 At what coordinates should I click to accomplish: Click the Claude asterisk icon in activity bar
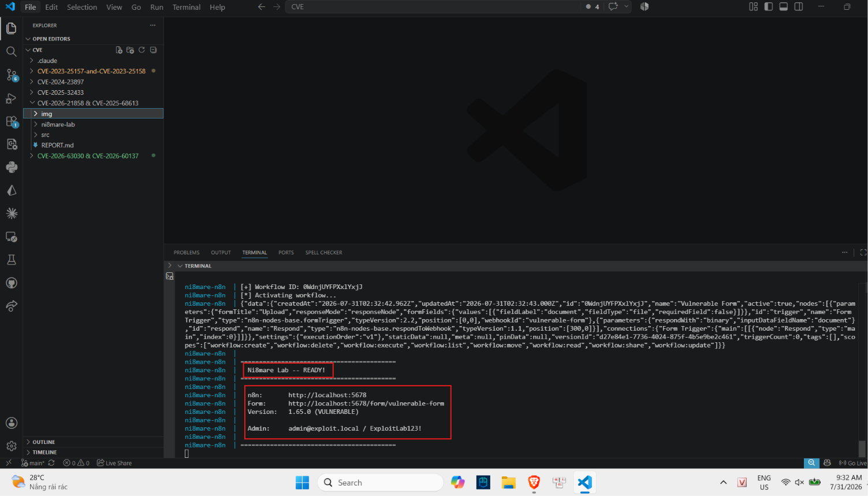(x=11, y=213)
